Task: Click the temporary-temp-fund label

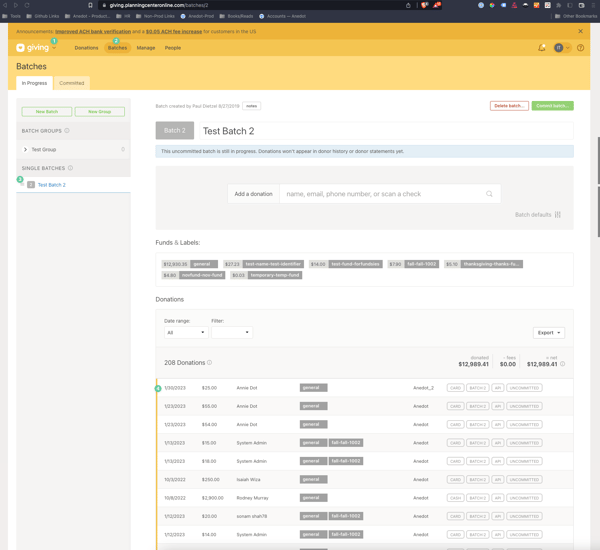Action: coord(266,275)
